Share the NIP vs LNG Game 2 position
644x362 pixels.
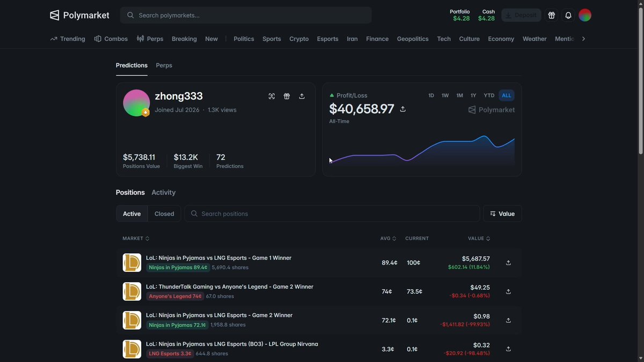click(508, 320)
